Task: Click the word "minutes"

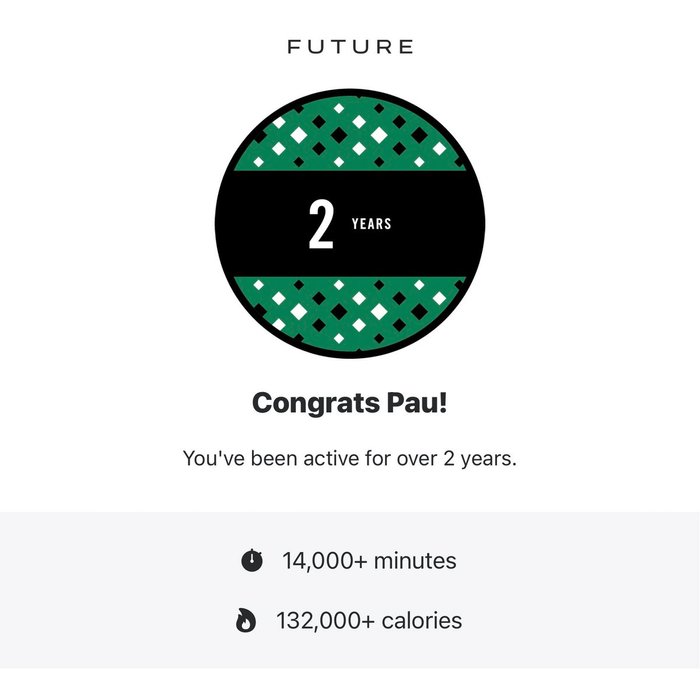Action: click(x=415, y=561)
